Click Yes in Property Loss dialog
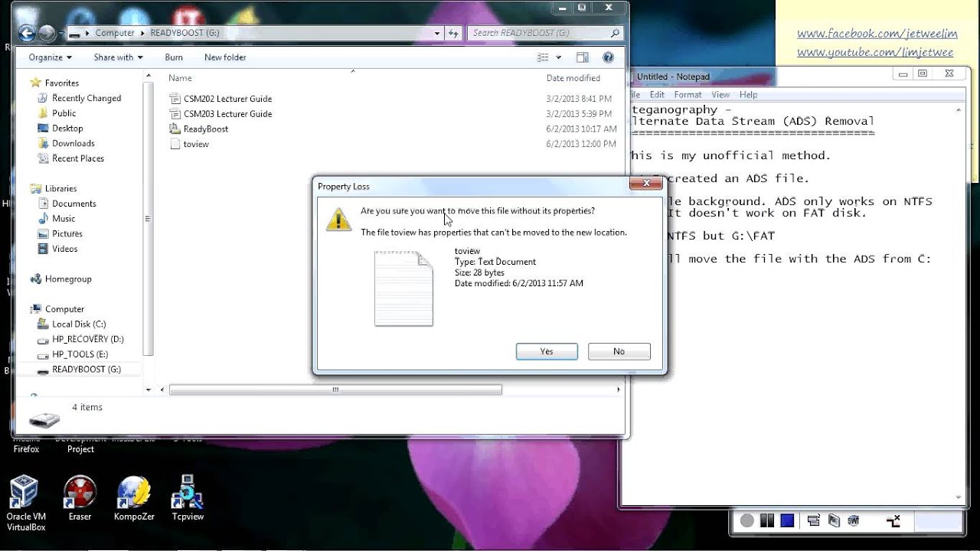980x551 pixels. coord(547,351)
